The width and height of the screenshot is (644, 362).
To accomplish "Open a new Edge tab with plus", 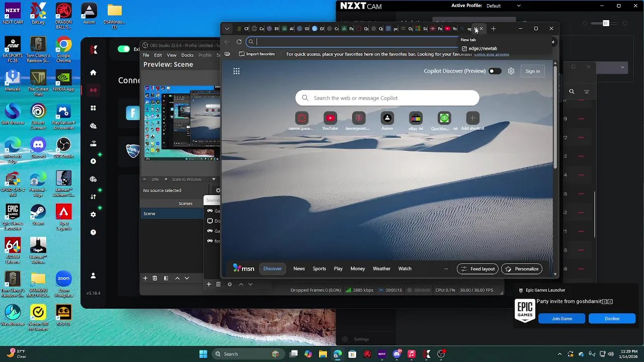I will tap(493, 29).
